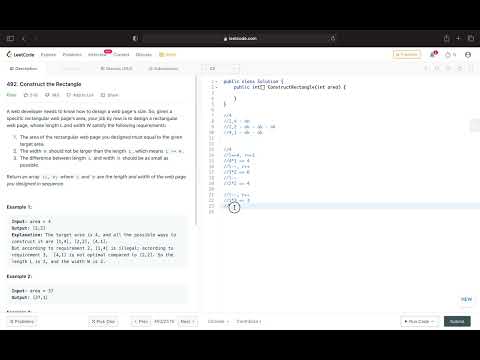The width and height of the screenshot is (480, 360).
Task: Click the Share link under the title
Action: [110, 95]
